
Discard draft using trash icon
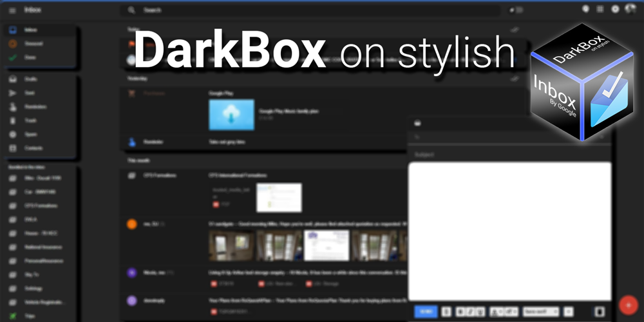tap(600, 312)
